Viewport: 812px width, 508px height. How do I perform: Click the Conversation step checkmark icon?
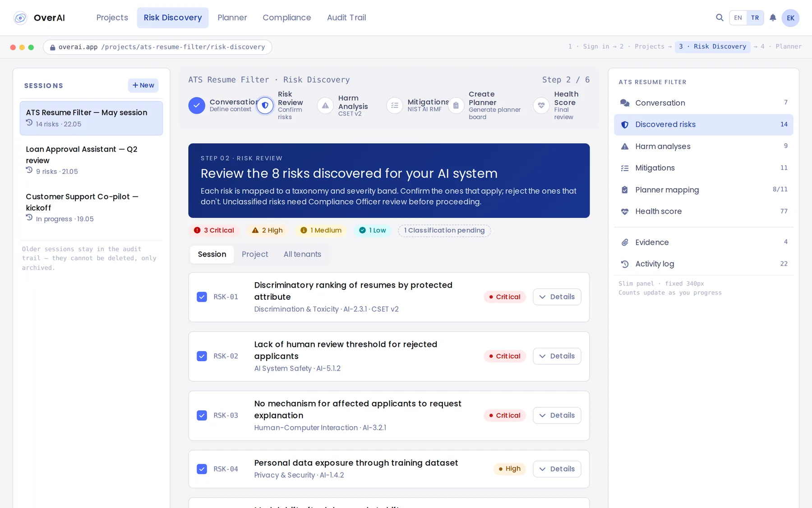[x=197, y=106]
